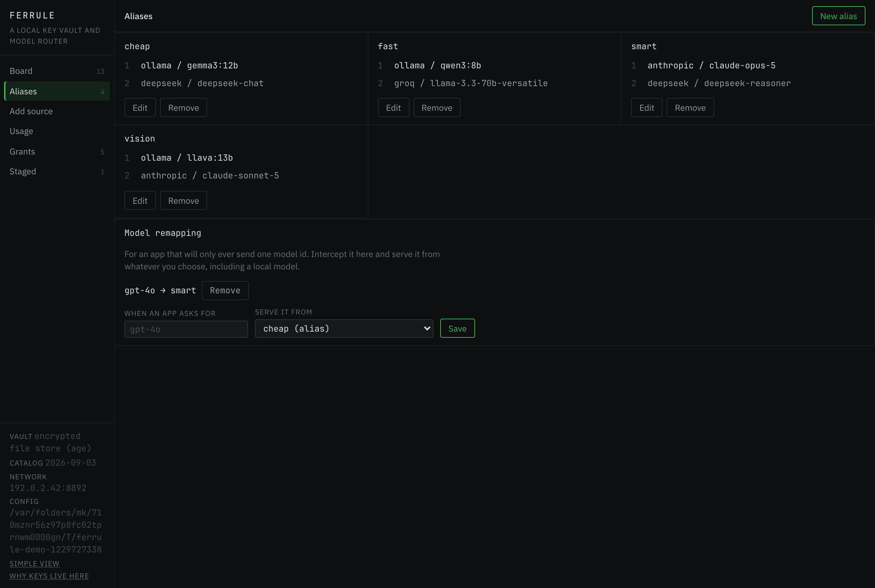Click 'ollama / qwen3:8b' row
Image resolution: width=875 pixels, height=588 pixels.
pos(437,65)
